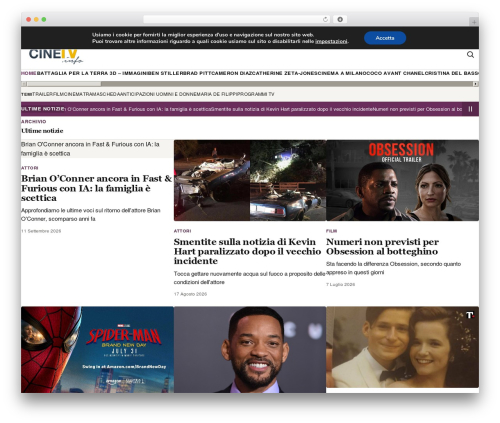Open the smiling bearded man article thumbnail

[250, 350]
